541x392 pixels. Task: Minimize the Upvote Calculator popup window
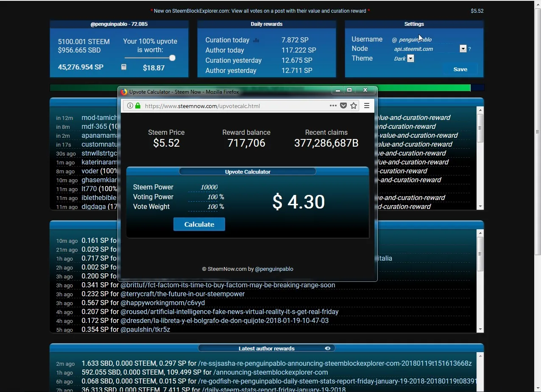338,90
